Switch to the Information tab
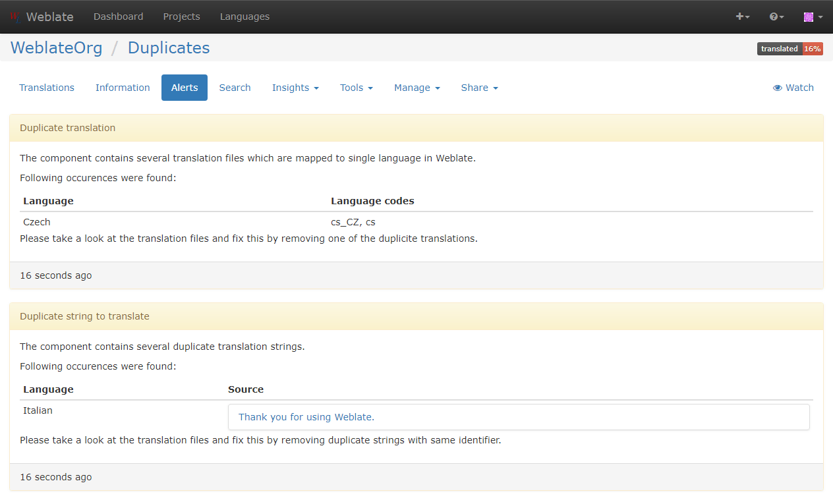This screenshot has height=504, width=833. point(123,88)
